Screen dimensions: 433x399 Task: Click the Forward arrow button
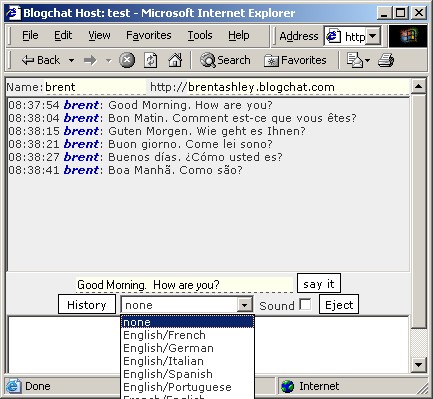[x=90, y=60]
